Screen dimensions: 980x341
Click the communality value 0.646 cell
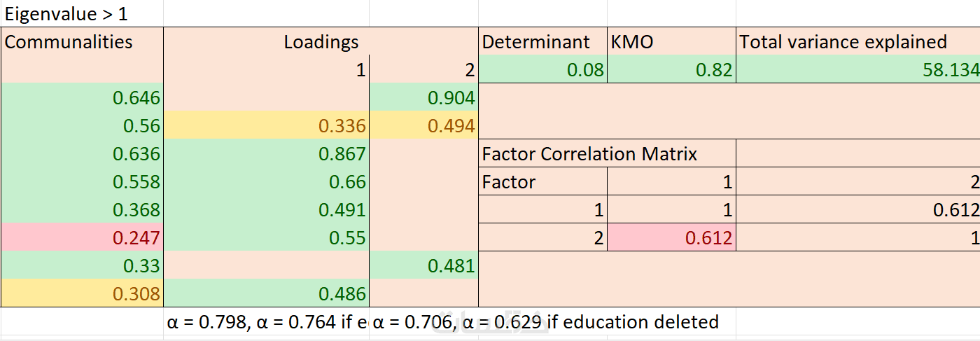[82, 97]
